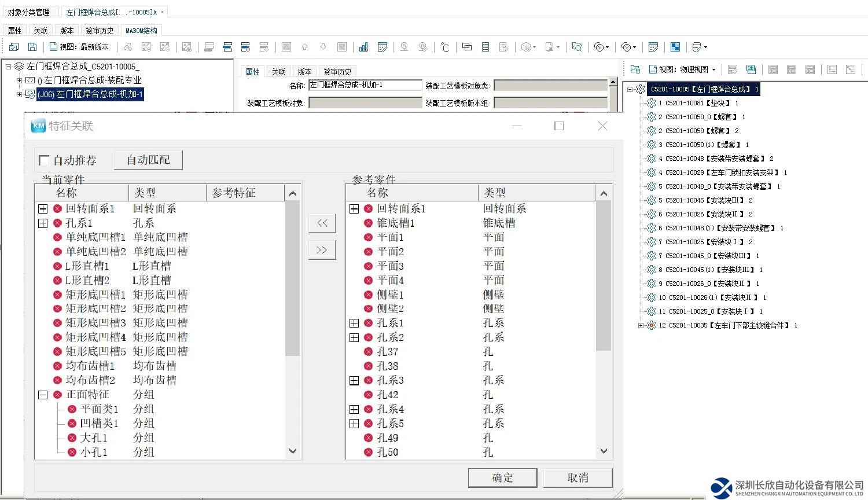
Task: Click the calendar edit icon beside bar chart
Action: [382, 47]
